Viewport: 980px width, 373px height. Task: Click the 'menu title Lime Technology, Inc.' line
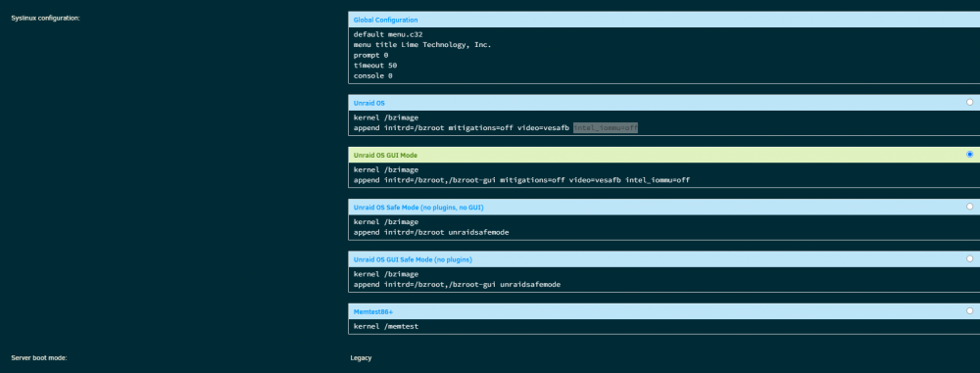pyautogui.click(x=422, y=45)
